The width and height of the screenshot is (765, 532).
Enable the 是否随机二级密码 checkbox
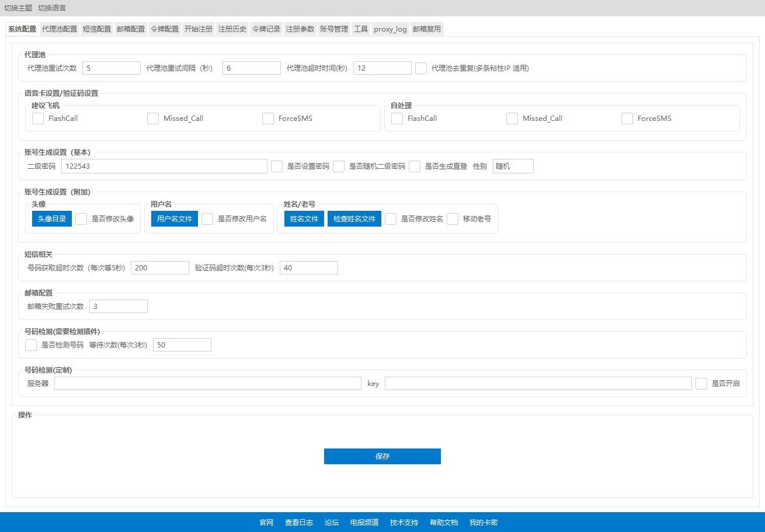click(339, 166)
